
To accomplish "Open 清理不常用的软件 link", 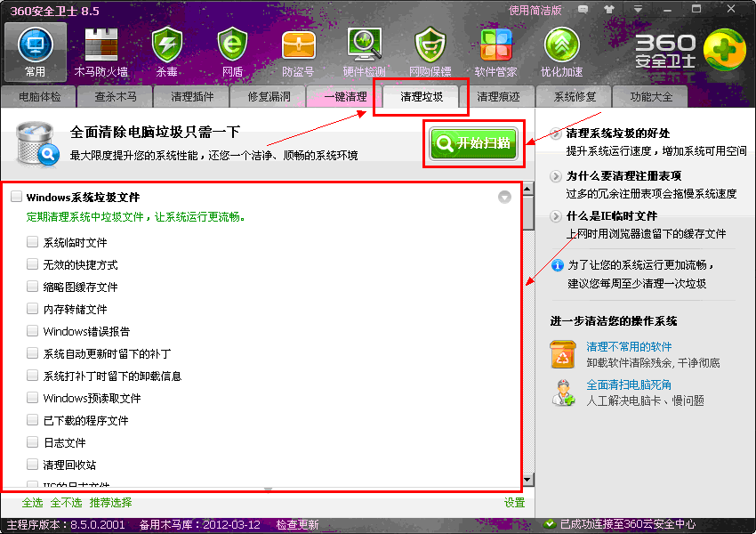I will coord(629,346).
